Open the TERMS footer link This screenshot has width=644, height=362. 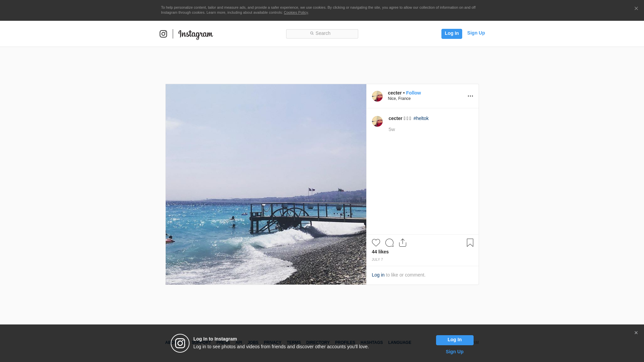(x=294, y=343)
